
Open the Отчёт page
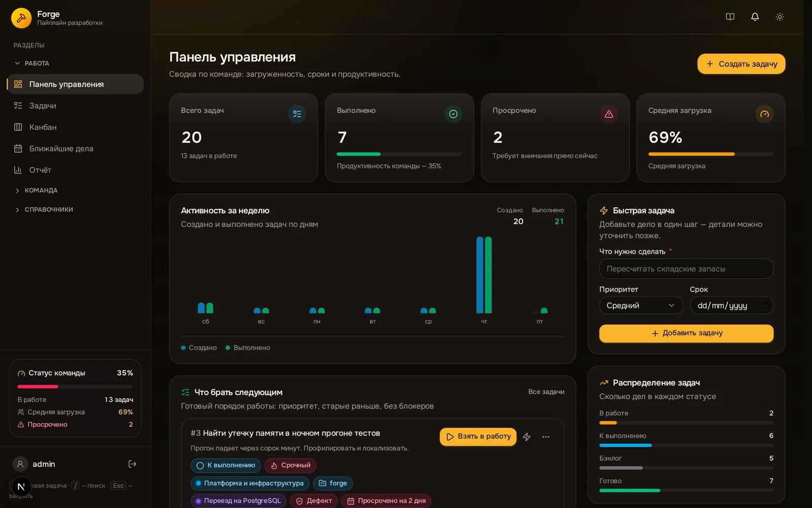75,170
